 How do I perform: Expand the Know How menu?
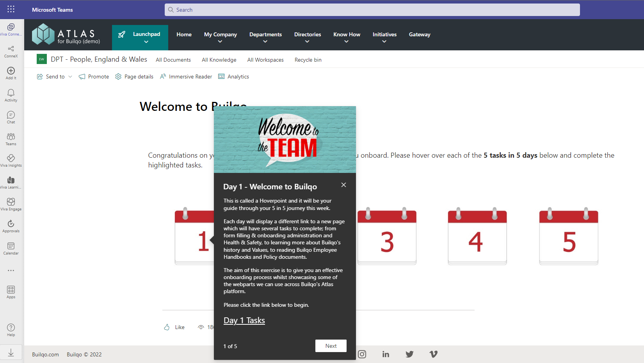click(x=347, y=37)
